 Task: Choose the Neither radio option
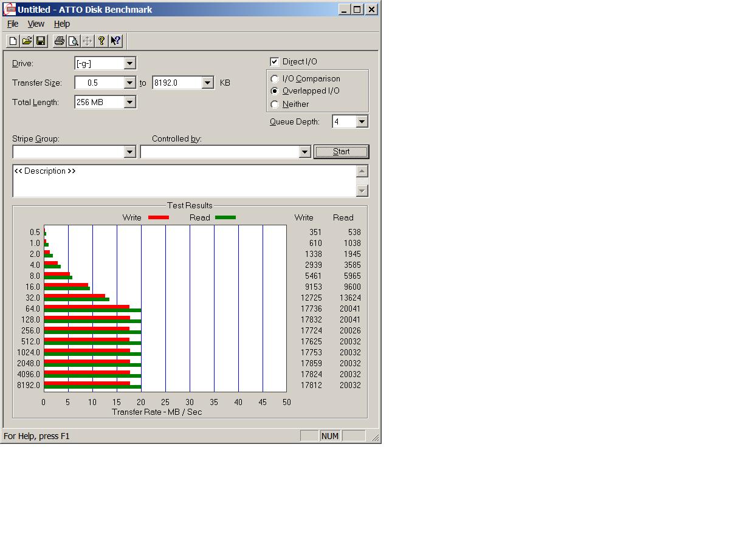tap(275, 104)
